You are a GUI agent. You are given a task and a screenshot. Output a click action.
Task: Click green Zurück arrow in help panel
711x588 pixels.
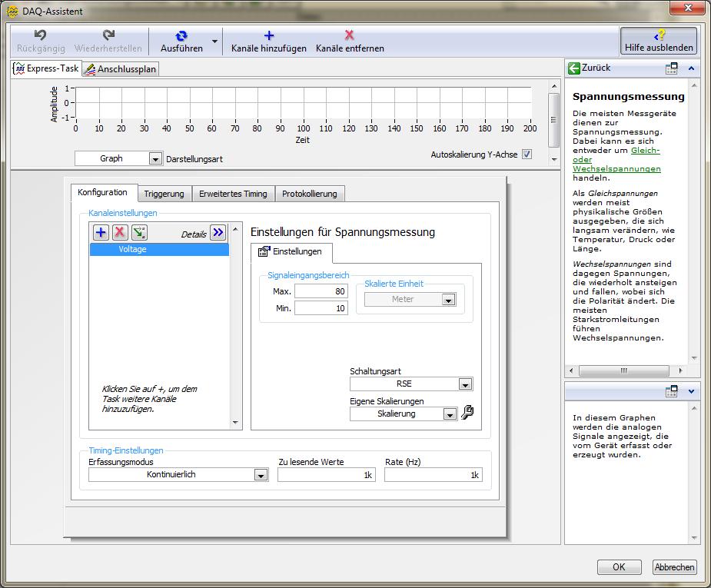(x=574, y=68)
